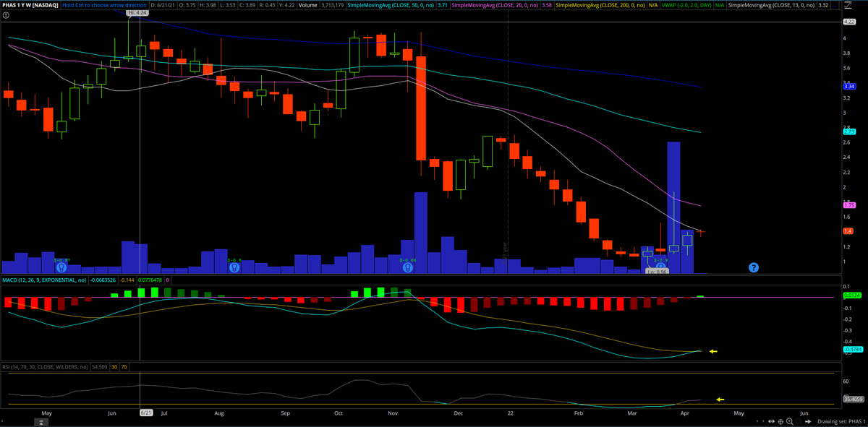Click the earnings bulb icon in August
The image size is (868, 427).
pos(234,267)
